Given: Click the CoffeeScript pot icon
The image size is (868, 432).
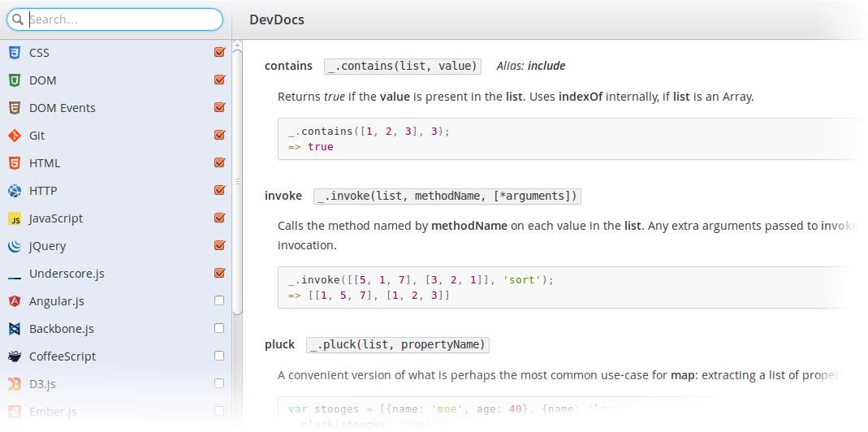Looking at the screenshot, I should coord(14,356).
